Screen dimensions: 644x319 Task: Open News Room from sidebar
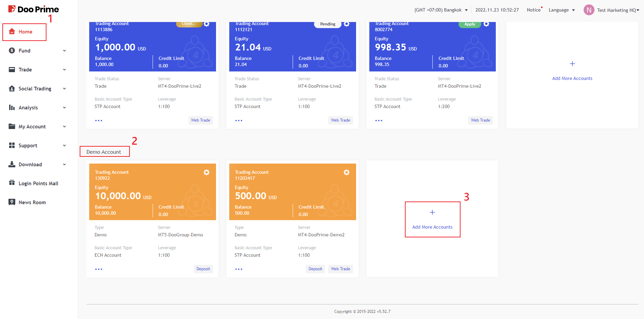[x=32, y=203]
